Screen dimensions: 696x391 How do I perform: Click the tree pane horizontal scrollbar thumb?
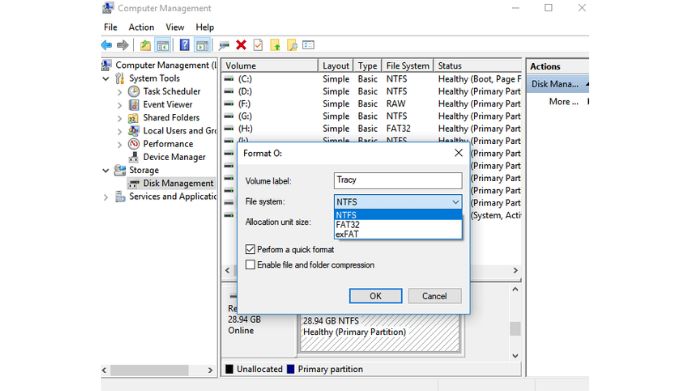[x=150, y=370]
